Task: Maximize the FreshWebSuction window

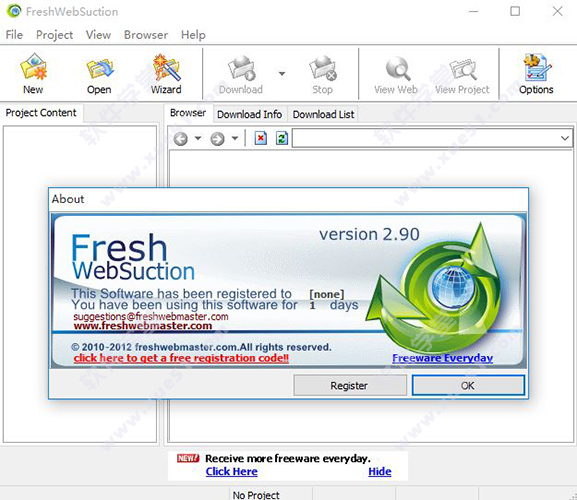Action: point(515,11)
